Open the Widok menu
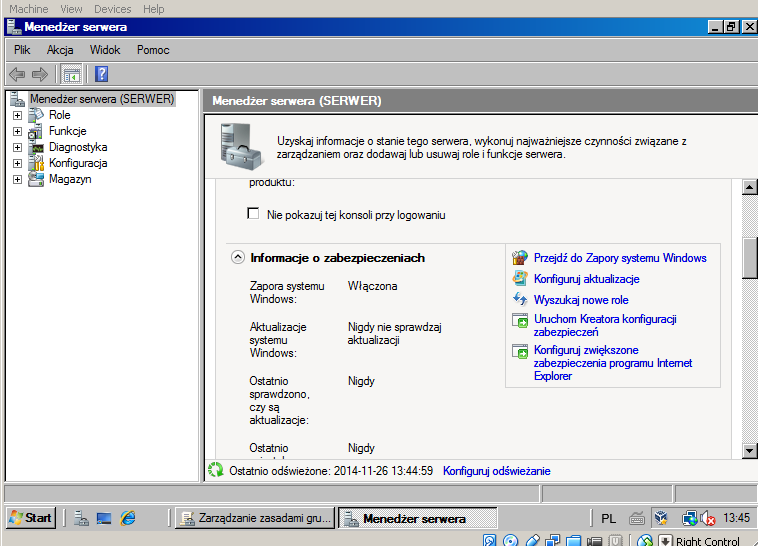This screenshot has width=758, height=546. 105,50
